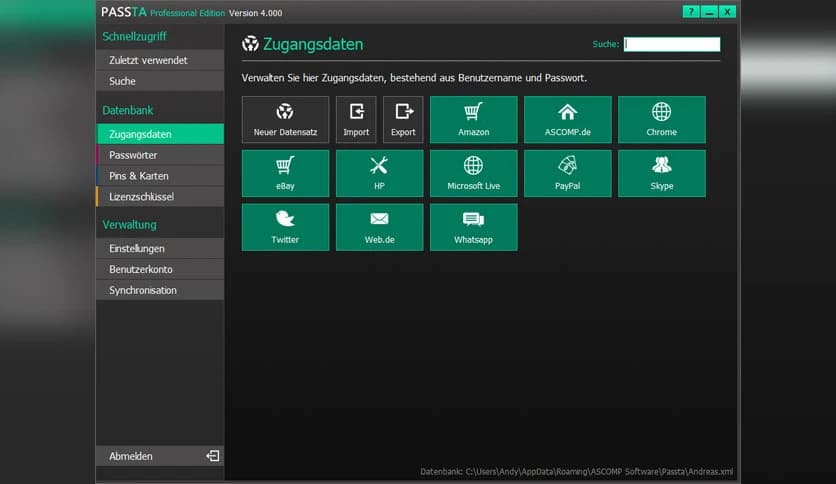The width and height of the screenshot is (836, 484).
Task: Create a new record with Neuer Datensatz
Action: coord(285,120)
